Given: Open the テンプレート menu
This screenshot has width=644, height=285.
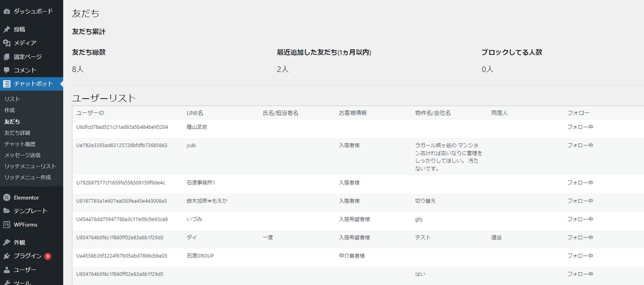Looking at the screenshot, I should (31, 211).
